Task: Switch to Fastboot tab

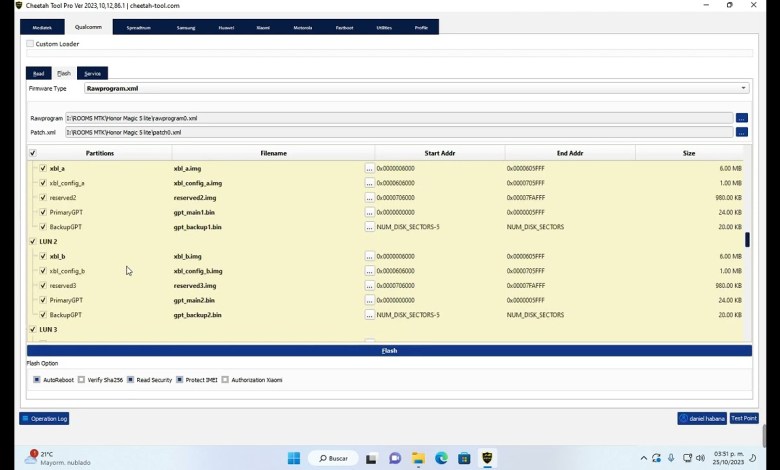Action: 344,27
